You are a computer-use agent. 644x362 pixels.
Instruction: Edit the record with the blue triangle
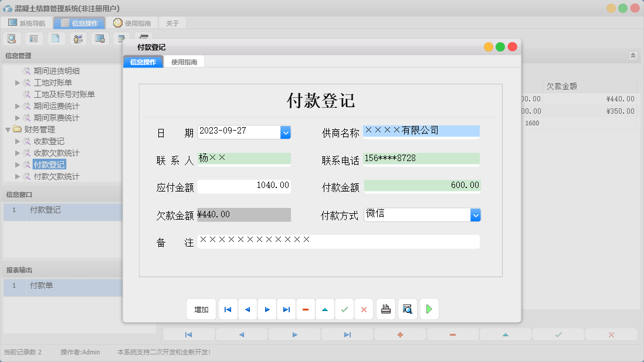point(325,309)
